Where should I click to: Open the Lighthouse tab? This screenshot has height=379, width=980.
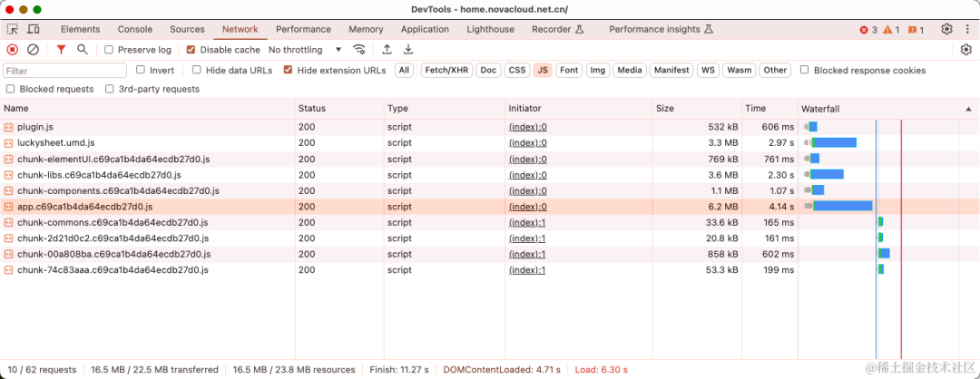[x=491, y=29]
